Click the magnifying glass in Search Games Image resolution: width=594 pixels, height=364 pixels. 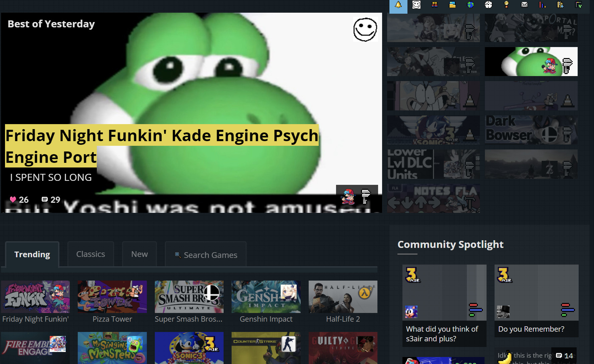(x=177, y=255)
